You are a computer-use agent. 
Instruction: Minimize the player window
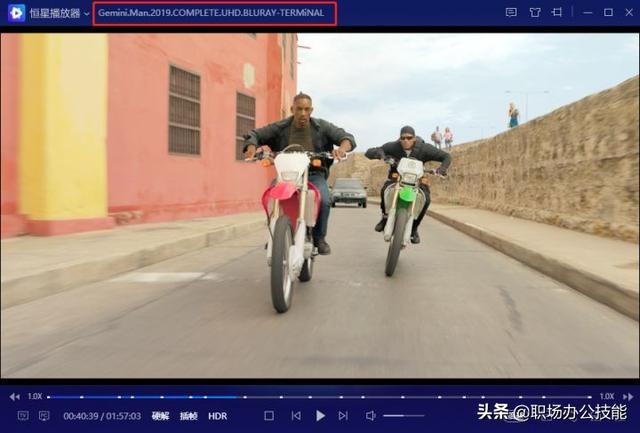tap(588, 13)
